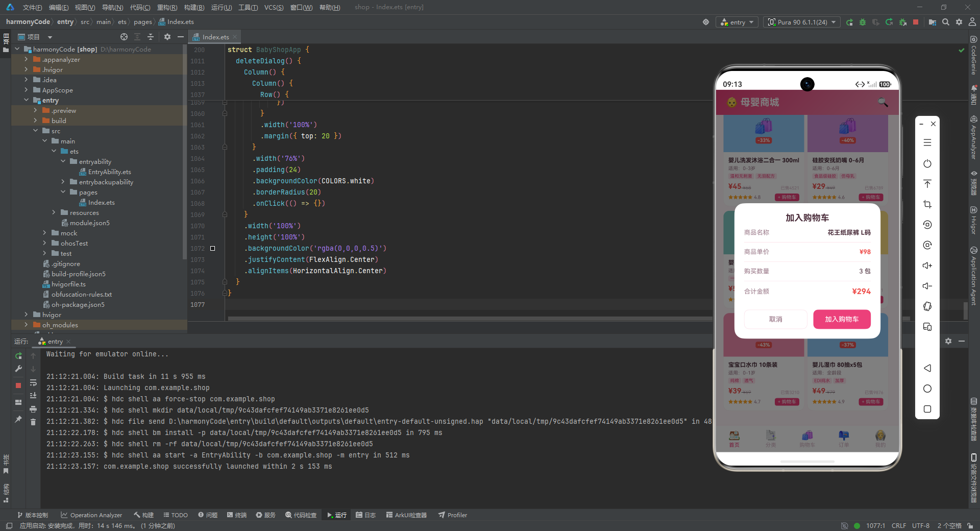
Task: Tap the emulator Home circle
Action: point(927,389)
